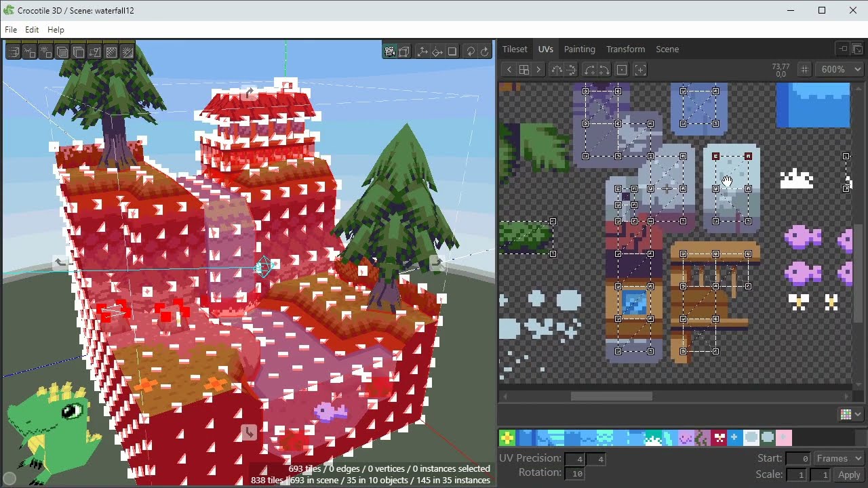Screen dimensions: 868x488
Task: Open the palette grid dropdown
Action: pyautogui.click(x=850, y=414)
